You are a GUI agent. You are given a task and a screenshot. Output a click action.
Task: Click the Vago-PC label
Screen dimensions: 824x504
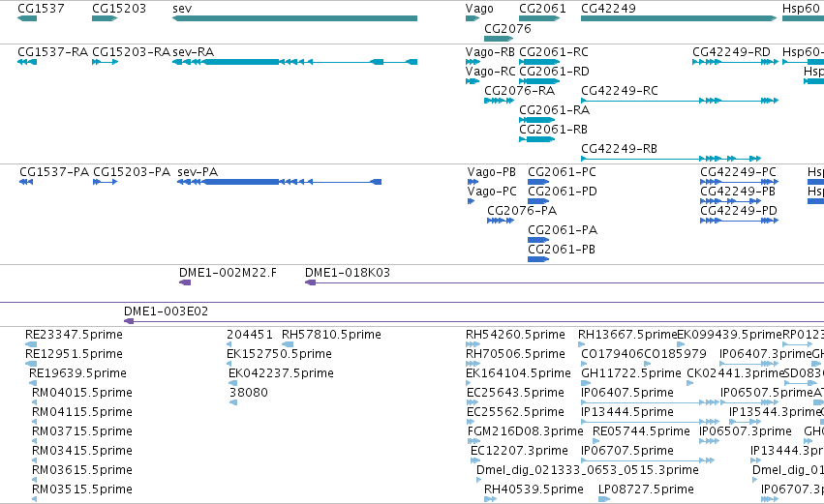pos(492,192)
